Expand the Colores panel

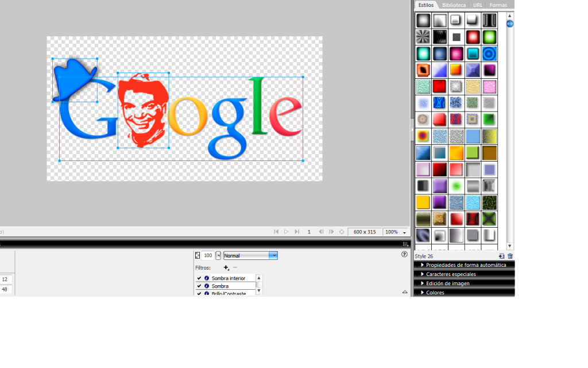(464, 293)
